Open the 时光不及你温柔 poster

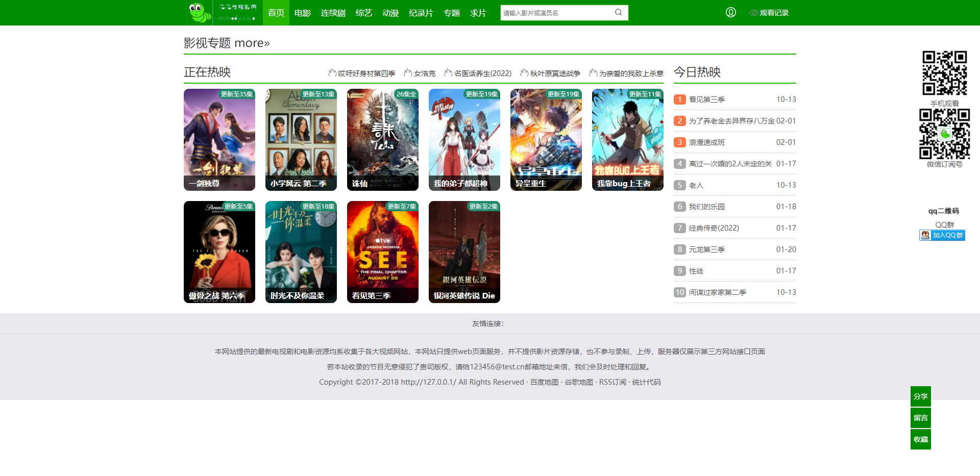tap(301, 252)
